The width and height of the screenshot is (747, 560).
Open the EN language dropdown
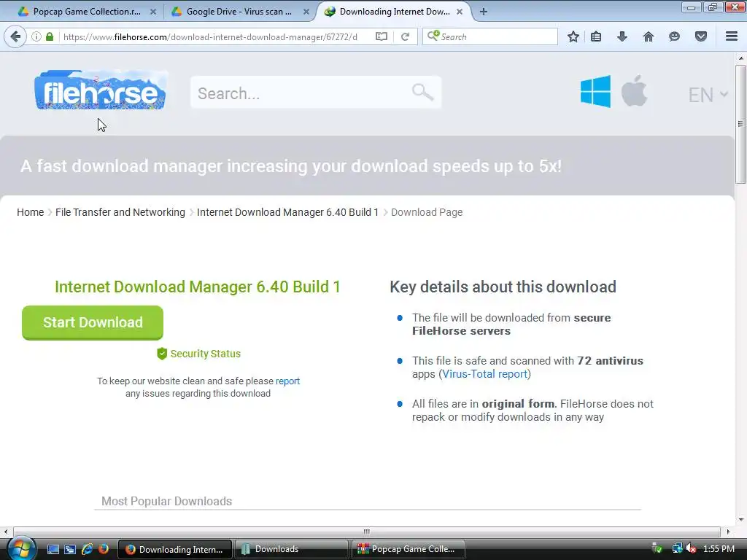[708, 95]
